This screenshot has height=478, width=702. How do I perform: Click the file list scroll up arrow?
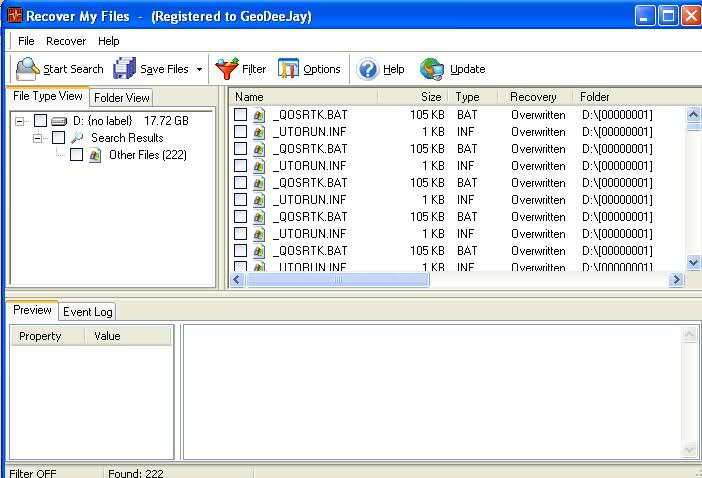[x=693, y=115]
